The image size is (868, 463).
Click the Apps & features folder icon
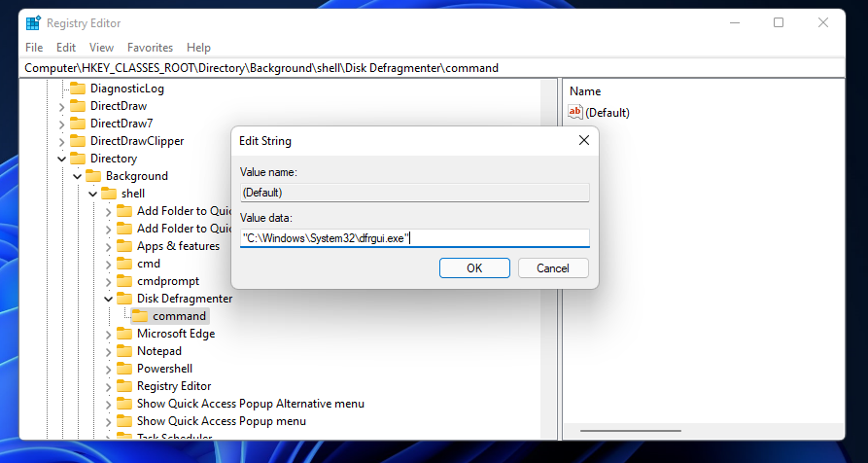(x=124, y=246)
